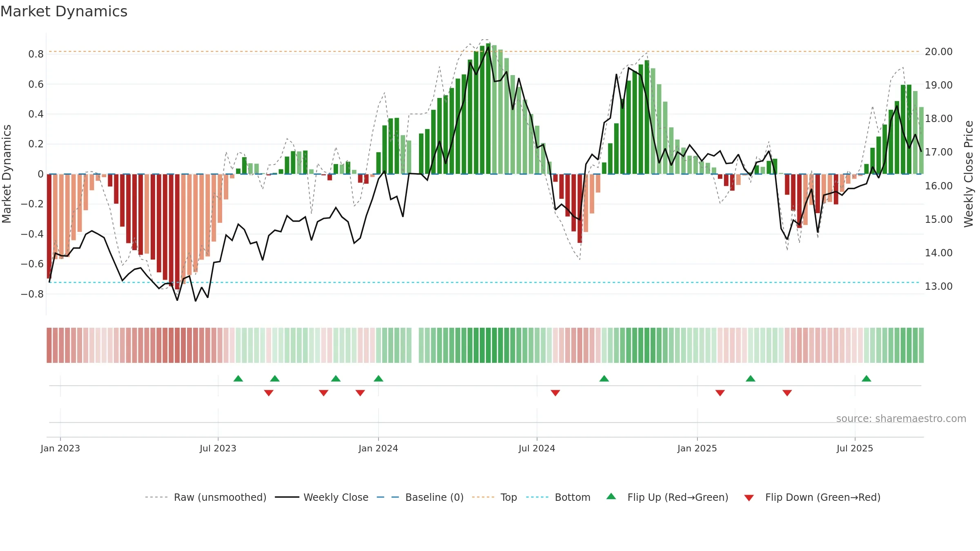Select the flip-up marker at early September 2023
This screenshot has height=551, width=980.
pos(275,378)
